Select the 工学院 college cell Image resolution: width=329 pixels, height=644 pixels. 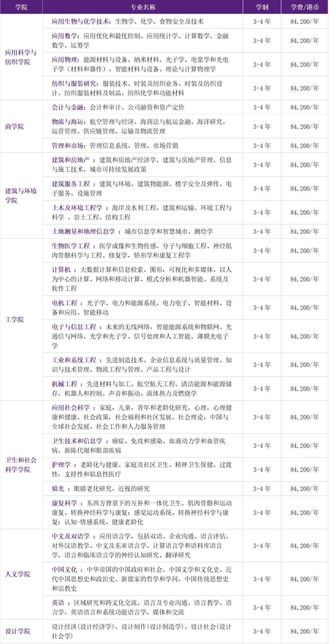(x=15, y=320)
